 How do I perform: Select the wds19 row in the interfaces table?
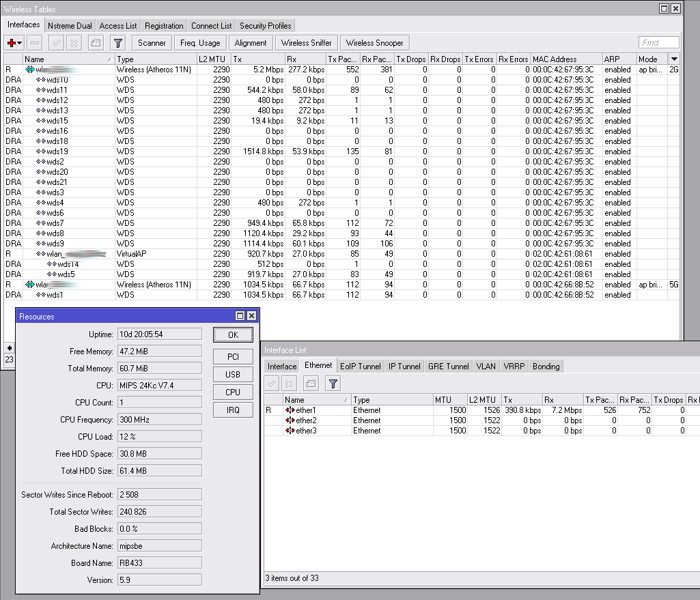[57, 152]
